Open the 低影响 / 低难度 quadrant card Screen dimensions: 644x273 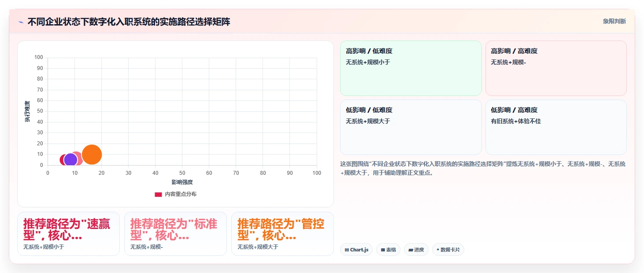(x=411, y=127)
